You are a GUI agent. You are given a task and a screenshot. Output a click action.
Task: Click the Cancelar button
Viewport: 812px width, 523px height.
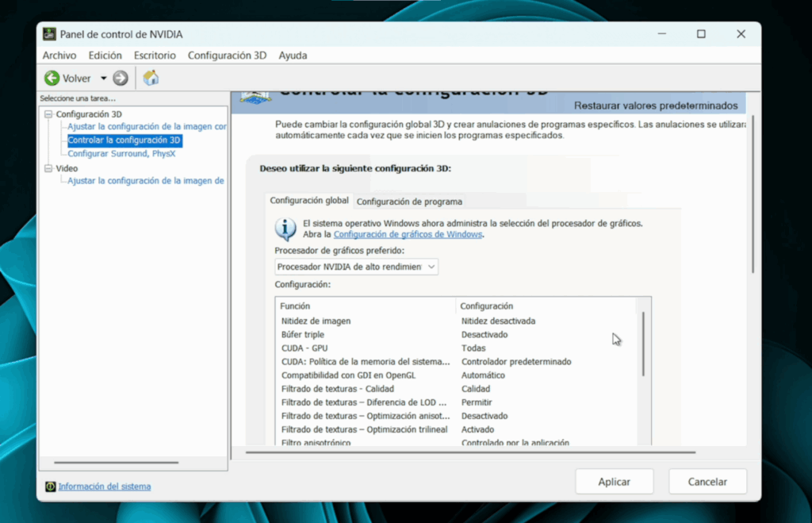point(707,482)
